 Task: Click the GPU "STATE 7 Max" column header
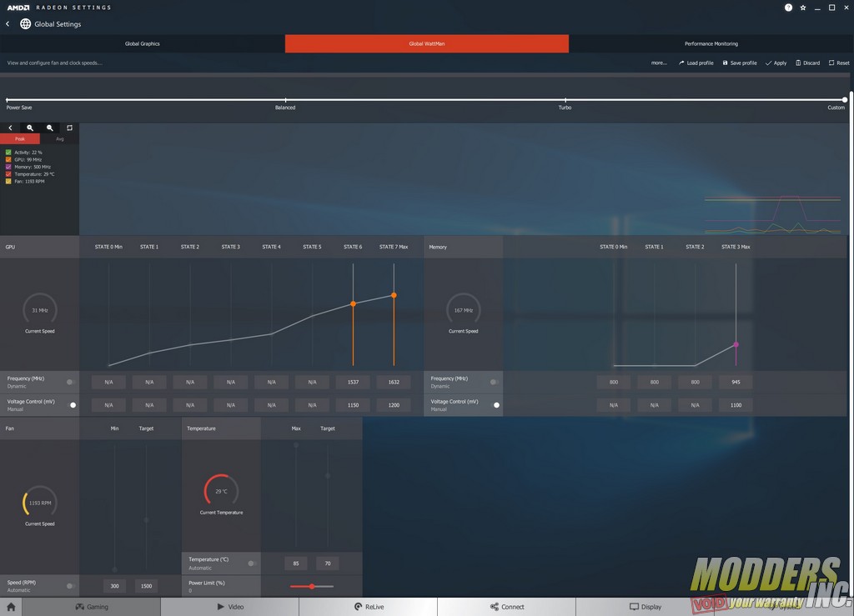[394, 247]
